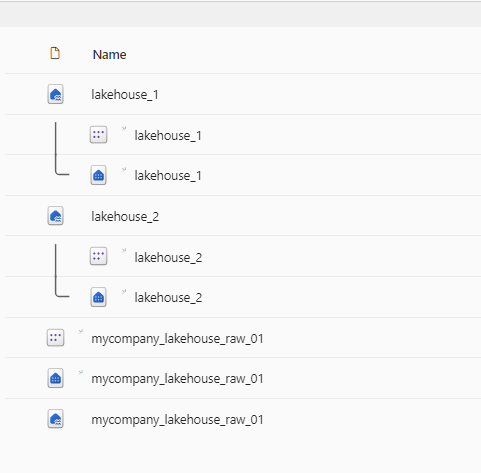Open the lakehouse_1 semantic model name
Viewport: 481px width, 473px height.
(168, 136)
